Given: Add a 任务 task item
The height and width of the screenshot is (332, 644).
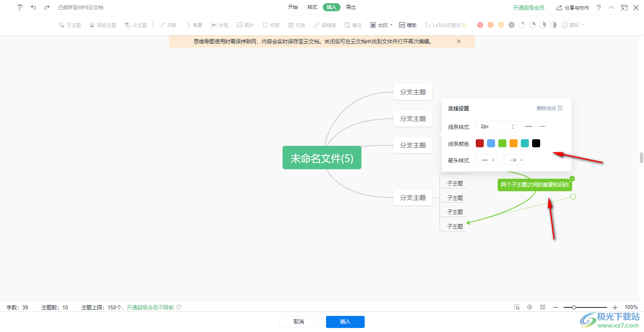Looking at the screenshot, I should click(297, 25).
